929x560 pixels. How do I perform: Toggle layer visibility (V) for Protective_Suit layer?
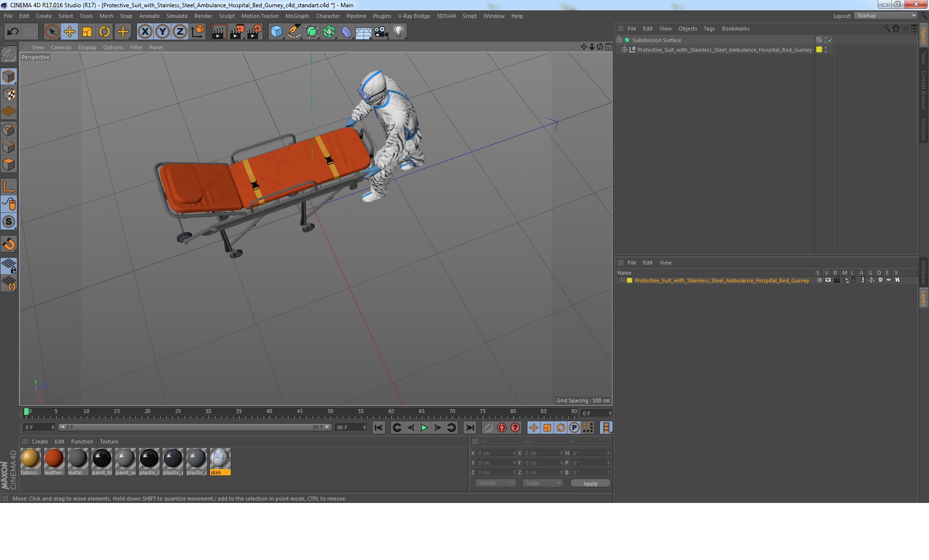pos(828,280)
